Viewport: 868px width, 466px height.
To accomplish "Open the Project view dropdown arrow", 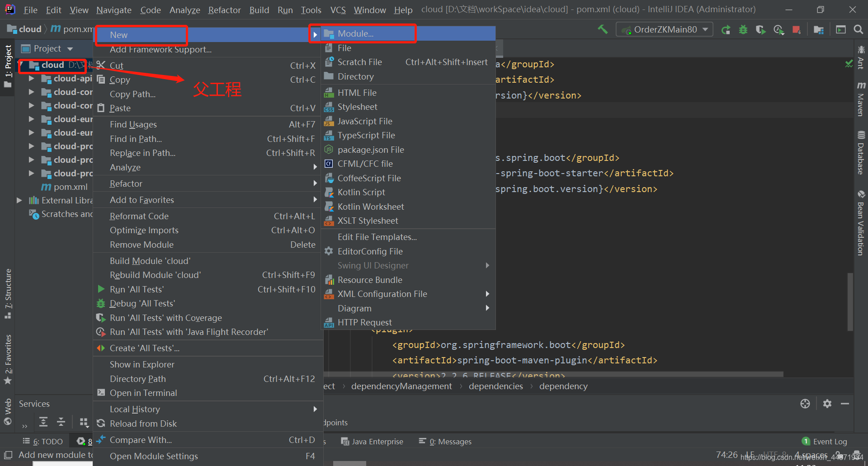I will pos(70,49).
